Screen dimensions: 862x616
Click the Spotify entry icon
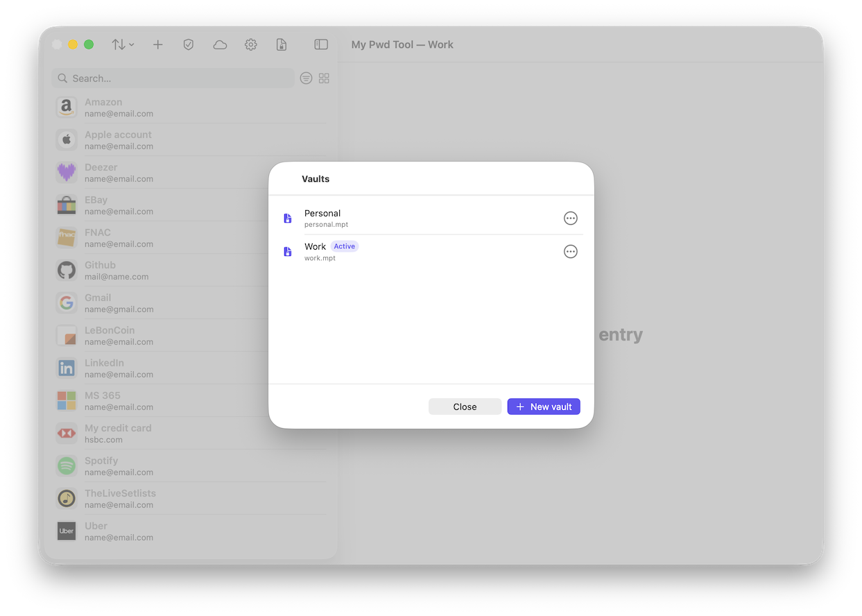click(x=67, y=466)
